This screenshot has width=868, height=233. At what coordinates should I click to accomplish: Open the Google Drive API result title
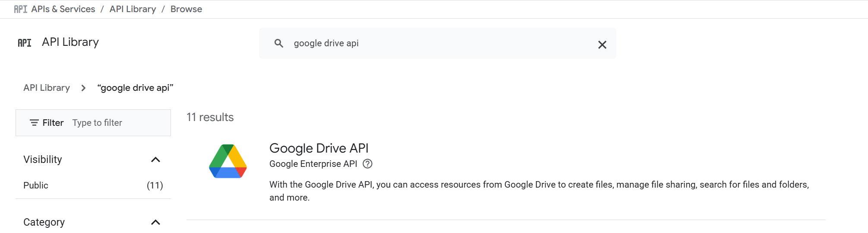pos(319,148)
